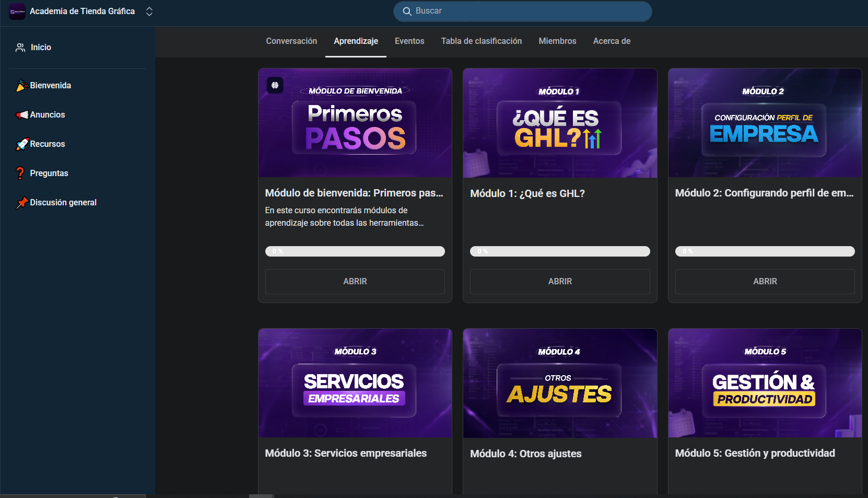This screenshot has height=498, width=868.
Task: Focus the Buscar search field
Action: pos(522,11)
